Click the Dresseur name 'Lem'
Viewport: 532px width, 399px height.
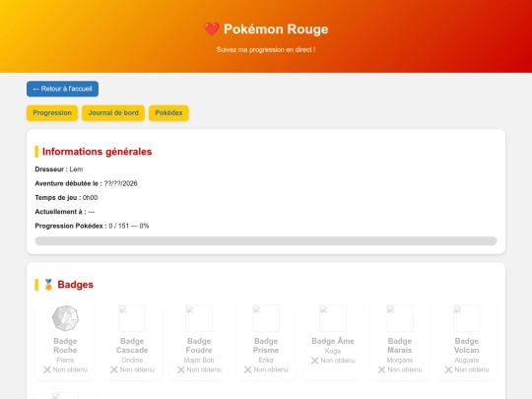[76, 169]
